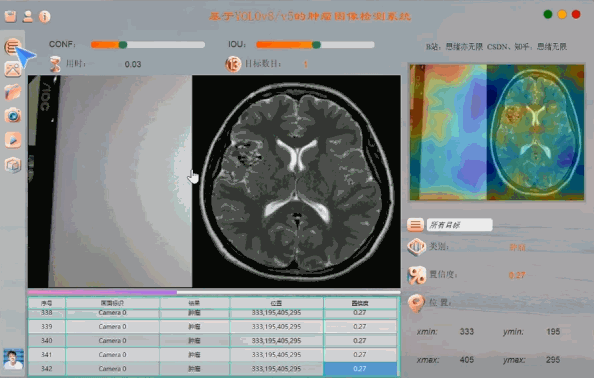The width and height of the screenshot is (594, 378).
Task: Click the camera feed on the left of the view
Action: point(110,181)
